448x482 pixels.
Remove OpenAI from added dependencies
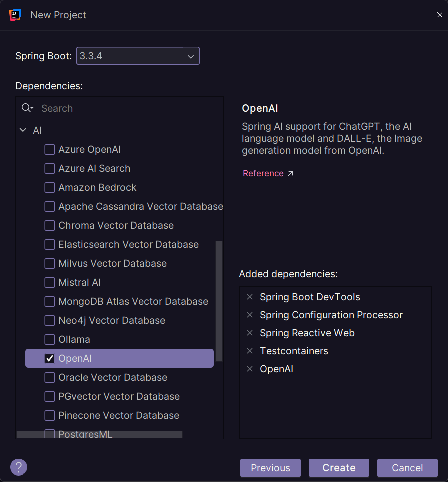point(250,369)
